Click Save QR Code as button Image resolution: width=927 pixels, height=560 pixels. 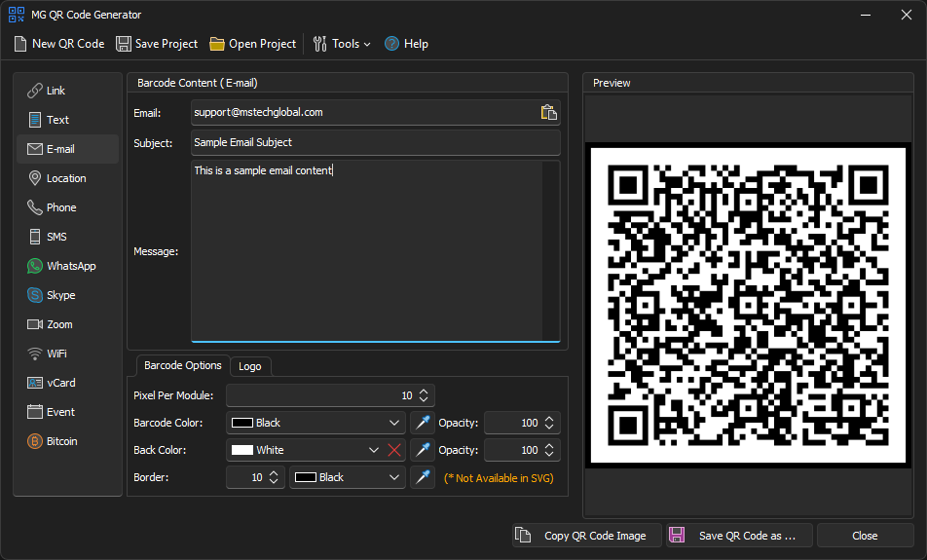740,536
